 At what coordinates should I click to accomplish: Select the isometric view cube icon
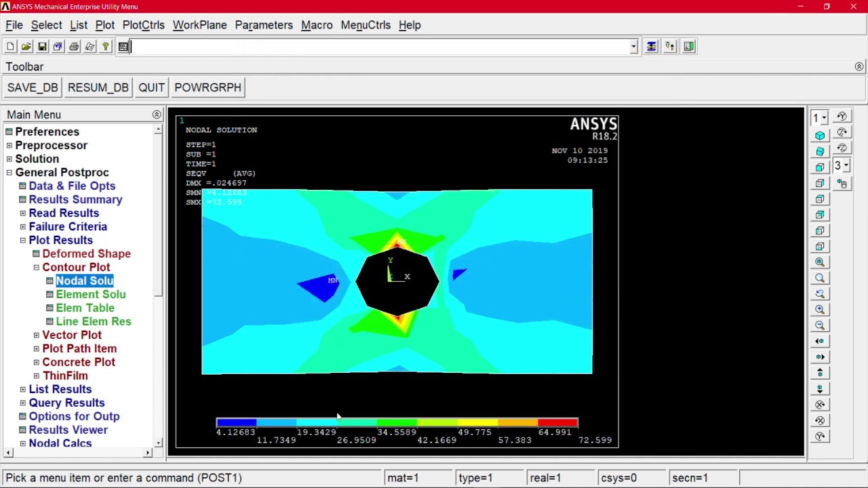tap(820, 136)
